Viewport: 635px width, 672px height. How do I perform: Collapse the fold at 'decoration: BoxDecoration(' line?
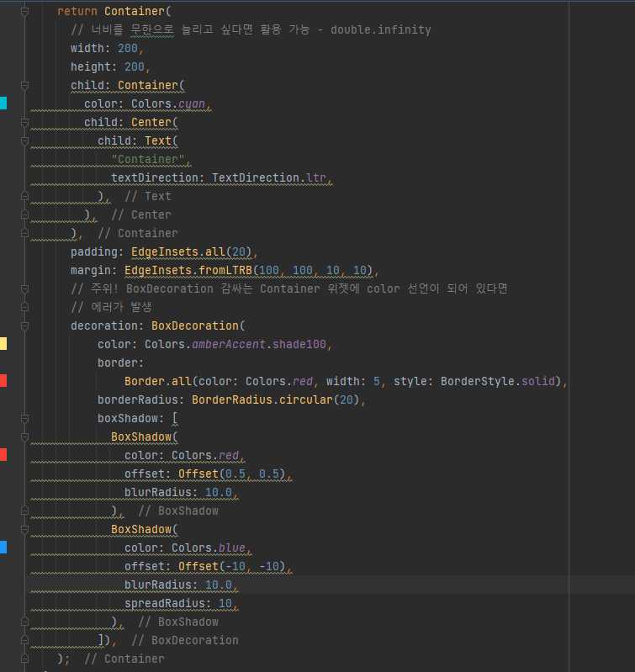[x=25, y=326]
